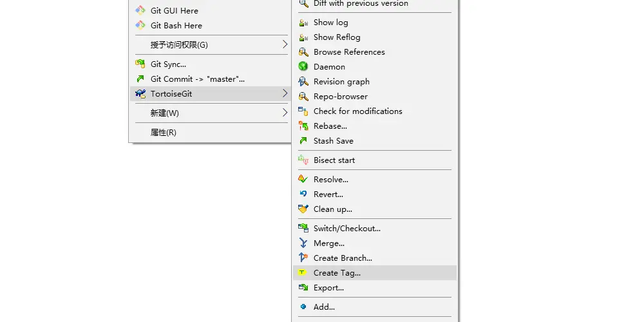Image resolution: width=644 pixels, height=322 pixels.
Task: Click the Browse References magnifier icon
Action: [x=303, y=52]
